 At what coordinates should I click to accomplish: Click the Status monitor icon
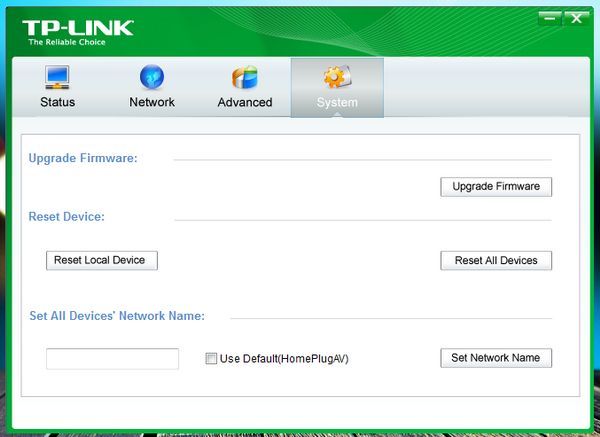click(57, 77)
